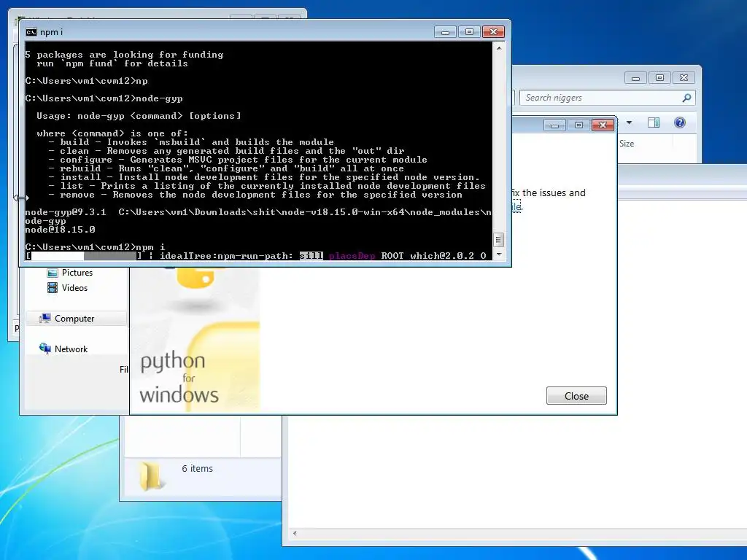
Task: Close the npm i console window
Action: click(x=494, y=32)
